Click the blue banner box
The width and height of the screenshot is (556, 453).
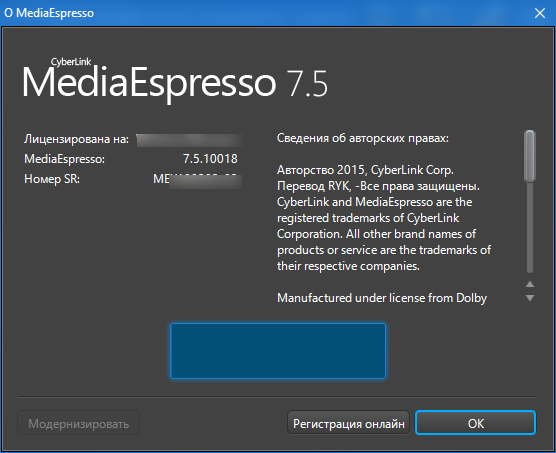[278, 351]
